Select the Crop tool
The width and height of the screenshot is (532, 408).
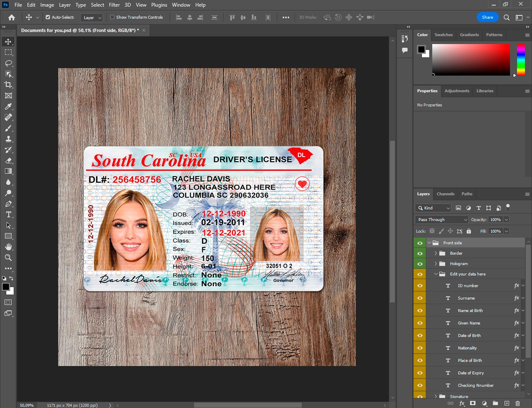pos(8,85)
